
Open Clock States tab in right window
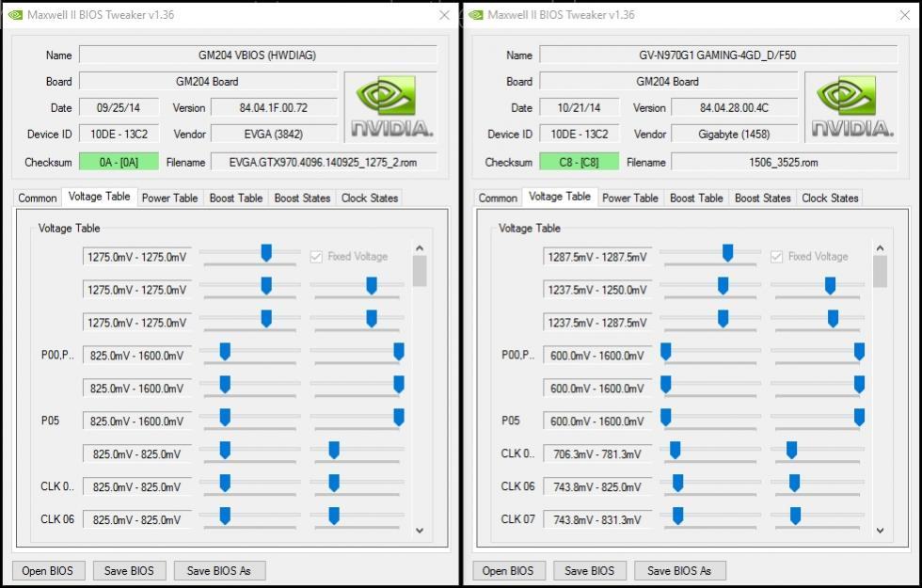(830, 199)
